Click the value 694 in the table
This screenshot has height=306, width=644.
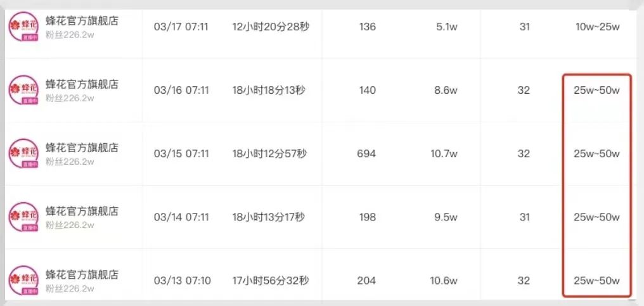coord(366,153)
